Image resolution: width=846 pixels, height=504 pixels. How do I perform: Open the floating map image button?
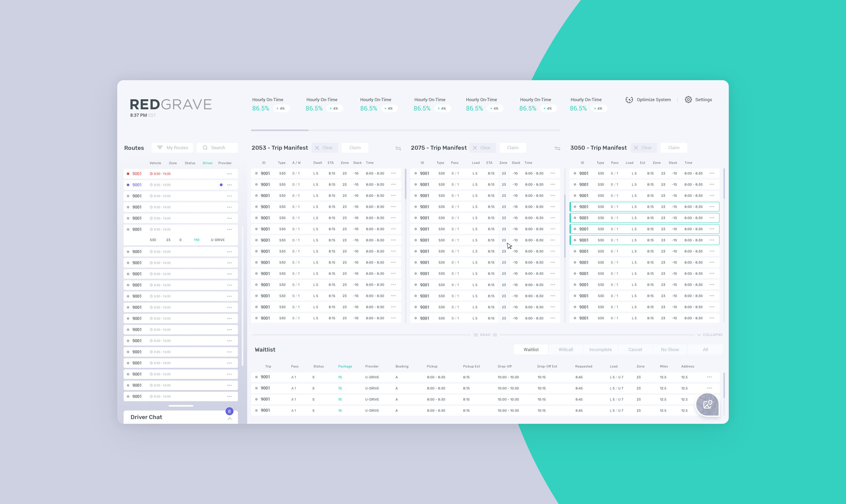point(707,404)
